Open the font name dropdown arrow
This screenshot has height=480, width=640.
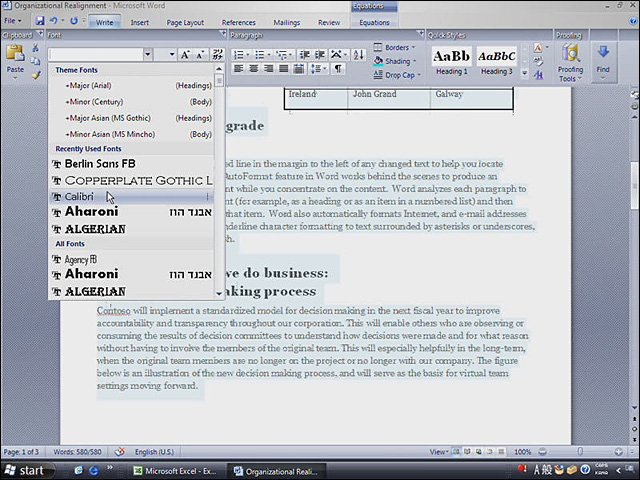pos(148,54)
